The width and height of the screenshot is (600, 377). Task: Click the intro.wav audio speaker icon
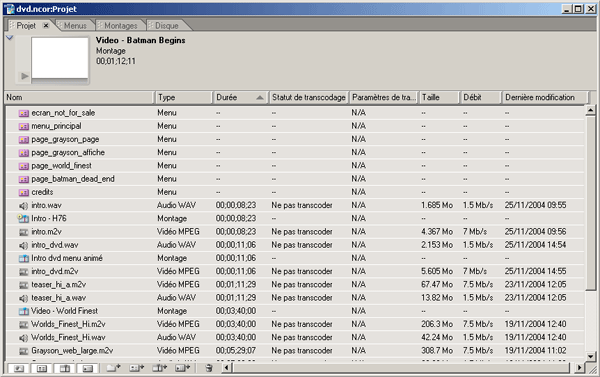coord(24,206)
